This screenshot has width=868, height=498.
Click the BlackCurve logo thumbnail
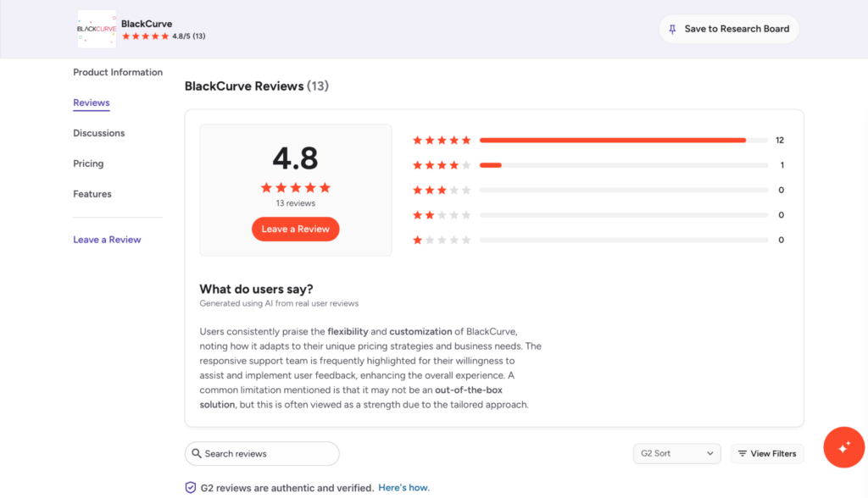tap(97, 29)
